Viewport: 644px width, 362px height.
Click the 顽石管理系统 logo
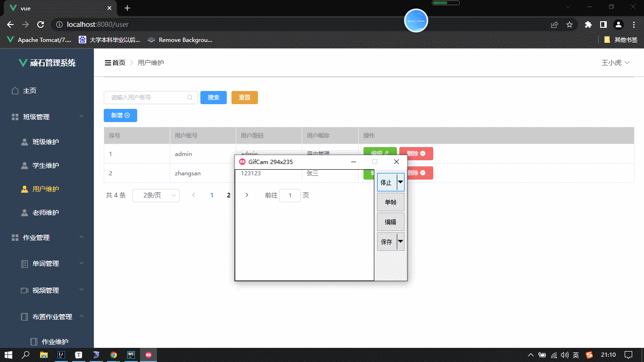pyautogui.click(x=47, y=63)
